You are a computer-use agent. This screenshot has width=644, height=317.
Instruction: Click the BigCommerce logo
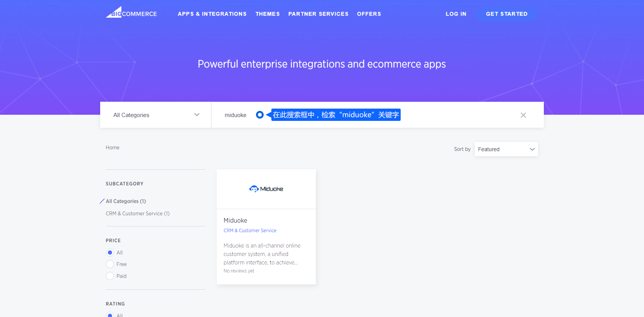point(131,13)
